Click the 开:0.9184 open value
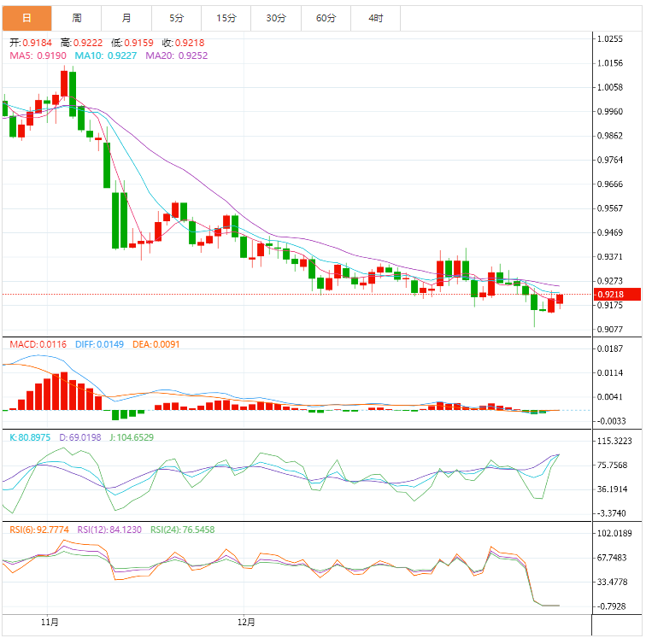The height and width of the screenshot is (644, 646). coord(31,43)
